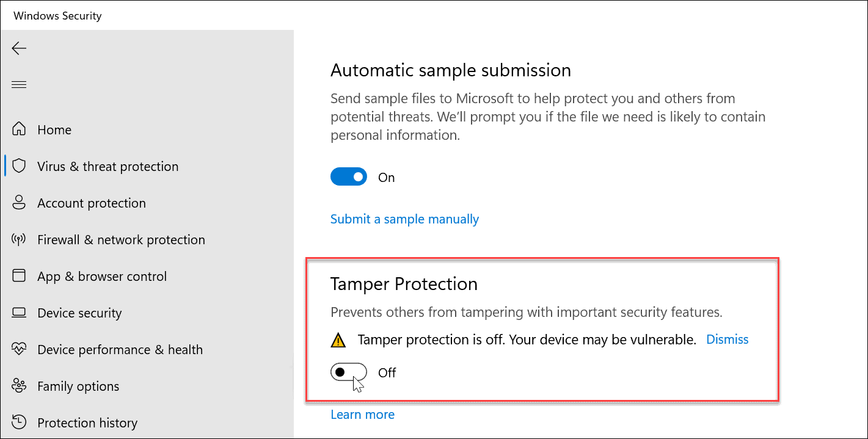Select Virus & threat protection in the sidebar
868x439 pixels.
(108, 165)
